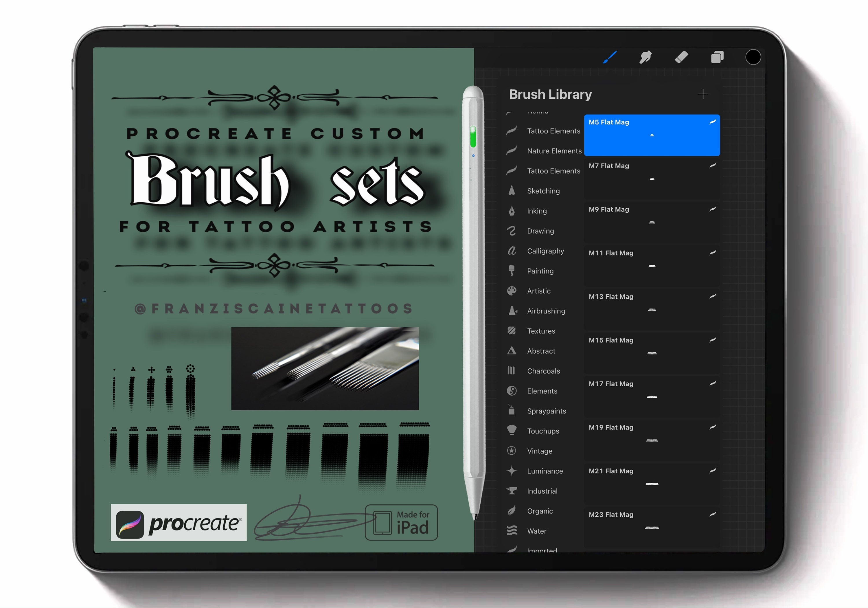
Task: Open the Painting brush set
Action: [543, 271]
